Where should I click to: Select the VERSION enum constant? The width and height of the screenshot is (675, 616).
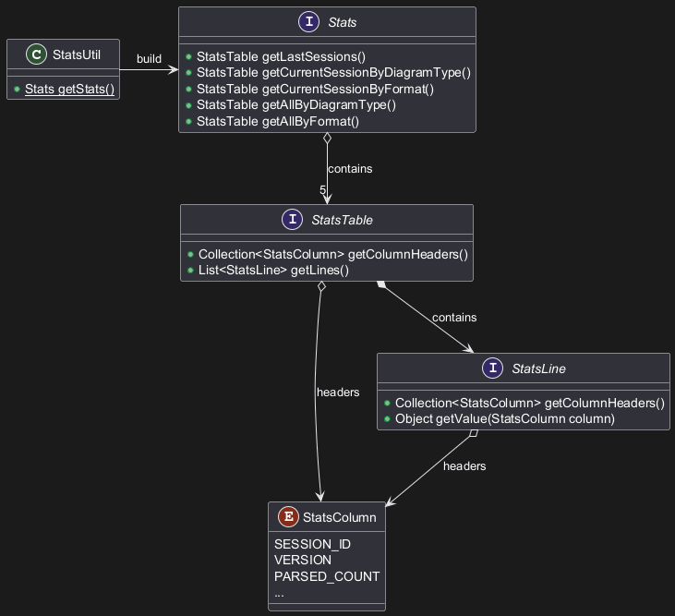coord(303,560)
